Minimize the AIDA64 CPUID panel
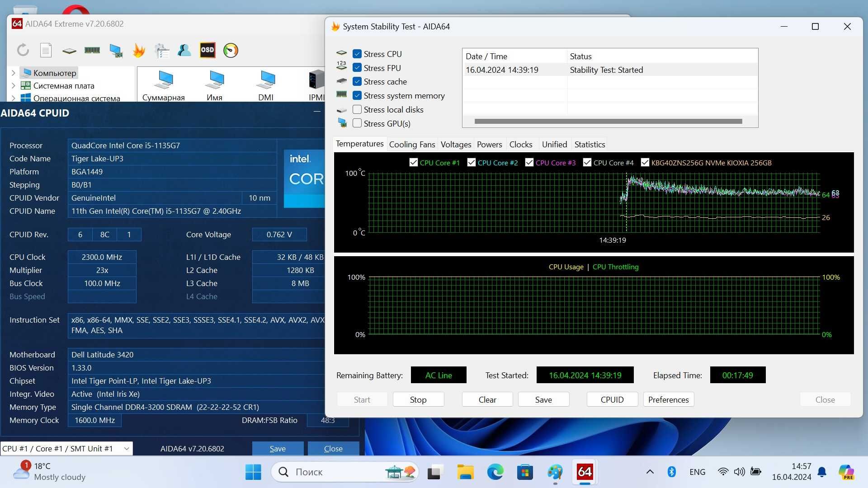868x488 pixels. pos(317,112)
